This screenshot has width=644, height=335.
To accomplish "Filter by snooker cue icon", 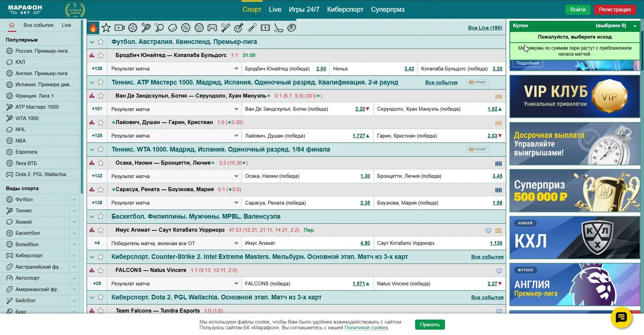I will [x=252, y=28].
